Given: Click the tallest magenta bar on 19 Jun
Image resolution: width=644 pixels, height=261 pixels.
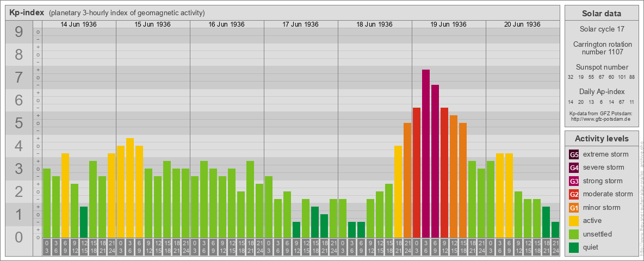Looking at the screenshot, I should [x=426, y=154].
